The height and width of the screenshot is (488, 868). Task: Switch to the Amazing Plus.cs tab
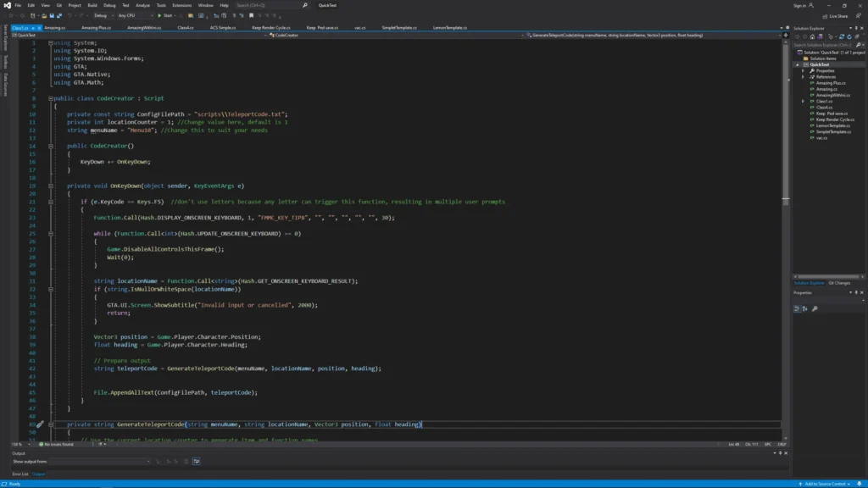96,28
